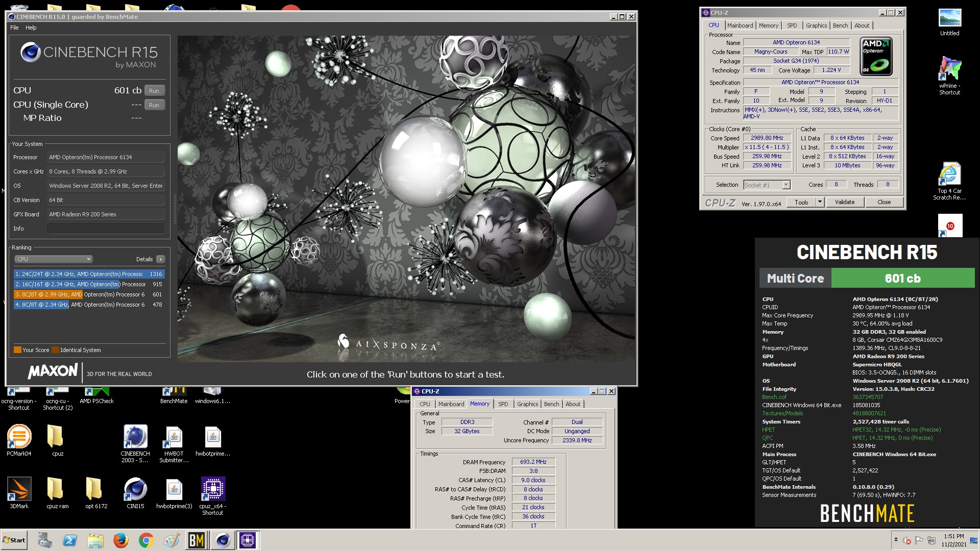
Task: Open Graphics tab in lower CPU-Z window
Action: (x=527, y=404)
